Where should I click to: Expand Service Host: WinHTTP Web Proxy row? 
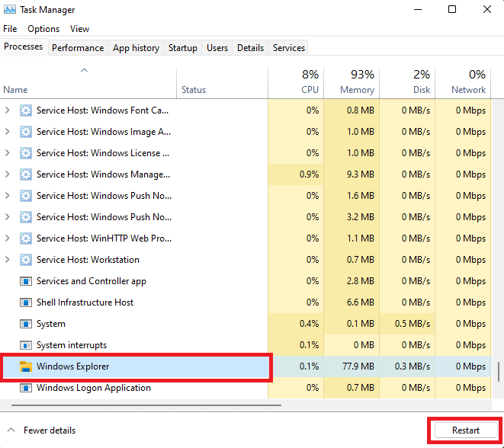tap(8, 238)
